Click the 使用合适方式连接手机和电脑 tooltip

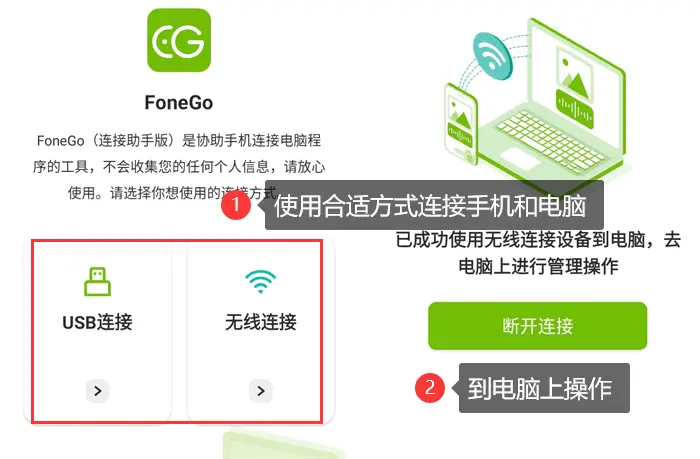click(x=434, y=205)
